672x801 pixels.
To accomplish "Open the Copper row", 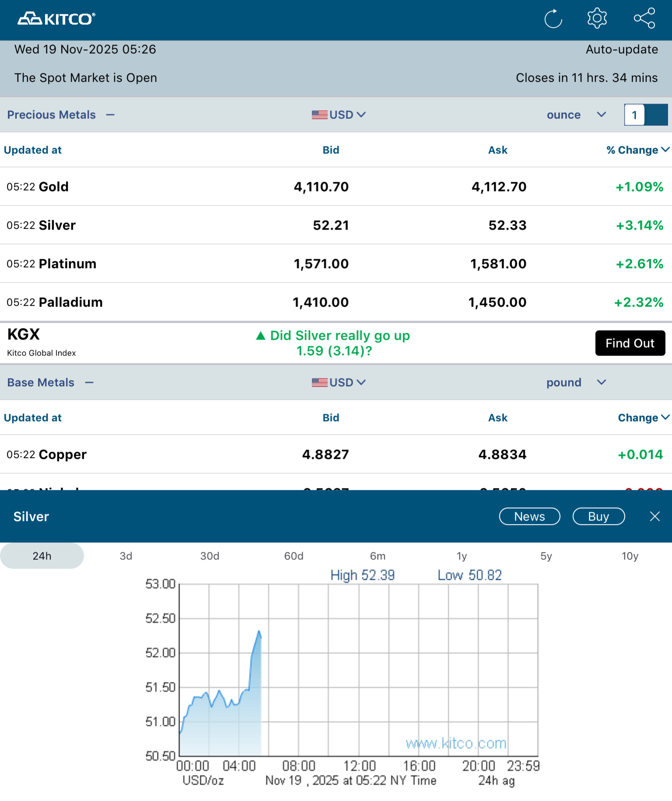I will pos(336,454).
